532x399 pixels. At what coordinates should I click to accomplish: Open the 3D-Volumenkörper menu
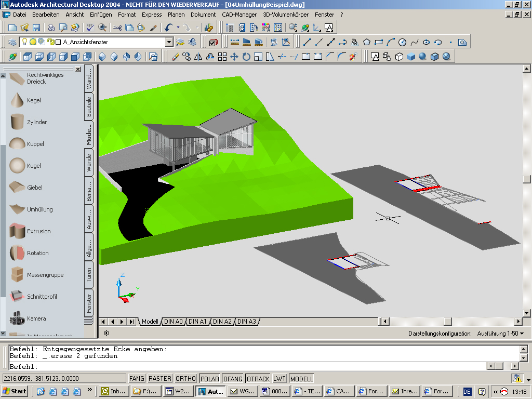coord(286,15)
